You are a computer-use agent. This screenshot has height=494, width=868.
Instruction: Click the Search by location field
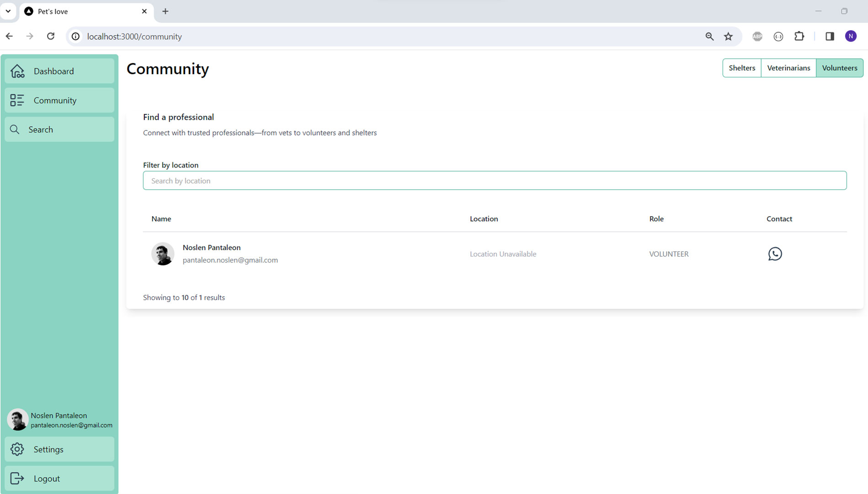[x=495, y=181]
